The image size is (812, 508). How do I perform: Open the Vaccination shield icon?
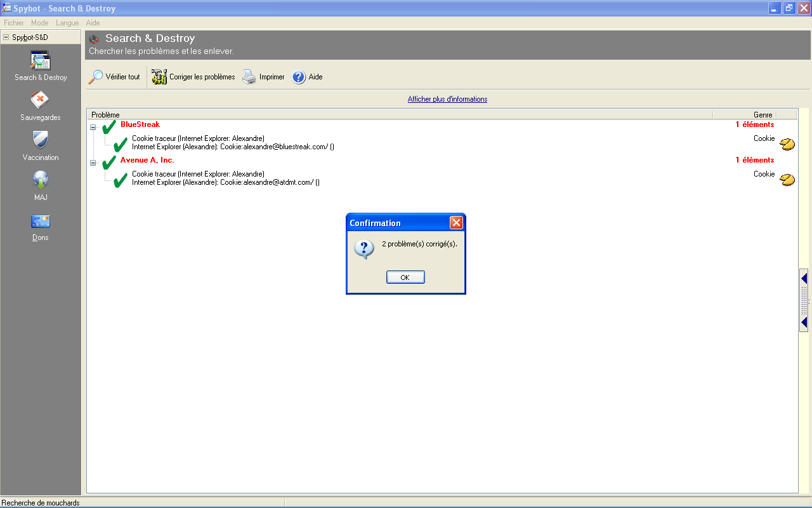[x=41, y=140]
